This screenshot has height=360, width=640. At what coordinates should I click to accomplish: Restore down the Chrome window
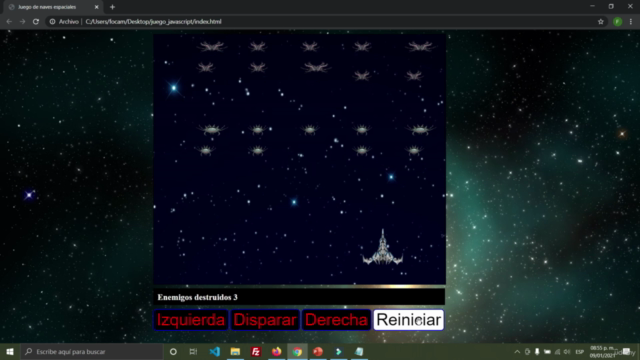coord(611,6)
